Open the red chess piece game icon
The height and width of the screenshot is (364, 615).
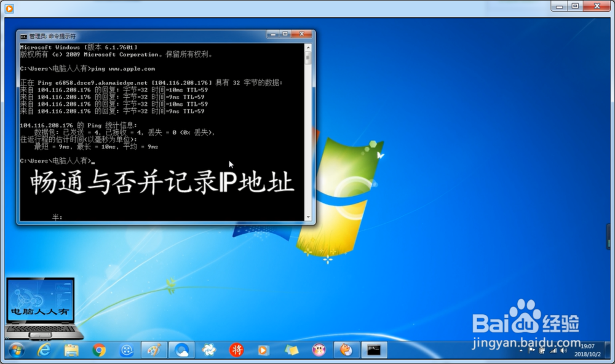tap(237, 350)
